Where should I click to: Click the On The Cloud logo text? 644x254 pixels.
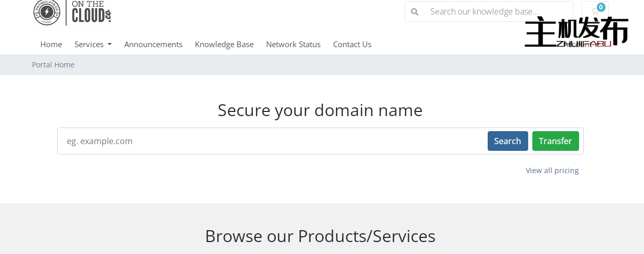[91, 12]
